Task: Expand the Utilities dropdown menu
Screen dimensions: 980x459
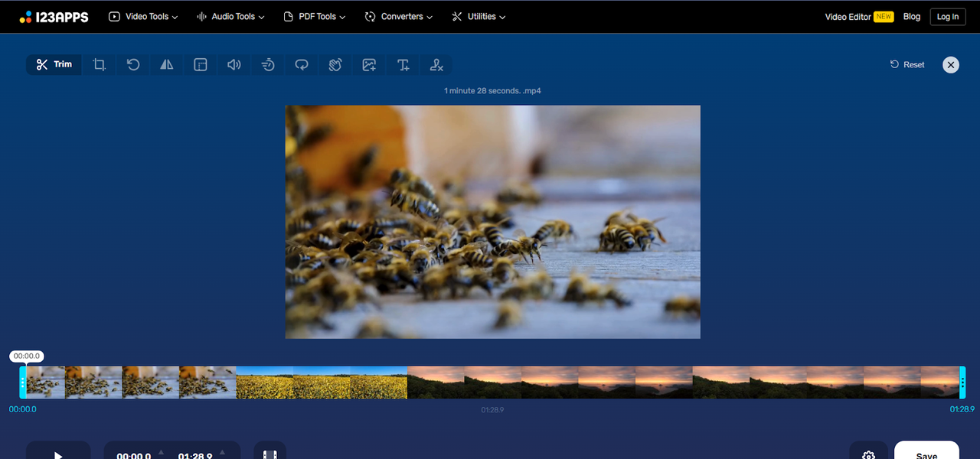Action: coord(479,17)
